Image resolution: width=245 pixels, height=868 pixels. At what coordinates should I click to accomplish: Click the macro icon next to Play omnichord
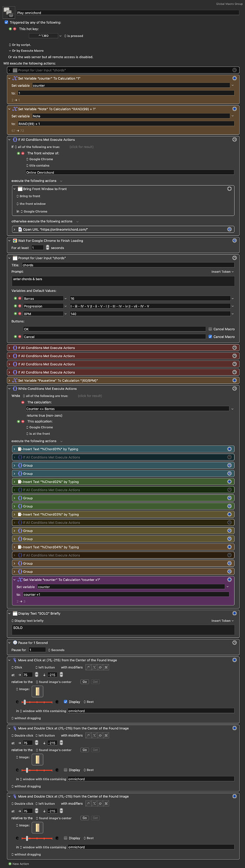9,12
